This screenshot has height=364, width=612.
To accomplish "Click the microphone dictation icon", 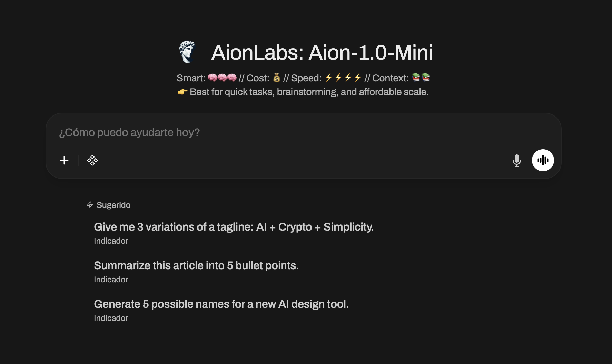I will (x=516, y=160).
